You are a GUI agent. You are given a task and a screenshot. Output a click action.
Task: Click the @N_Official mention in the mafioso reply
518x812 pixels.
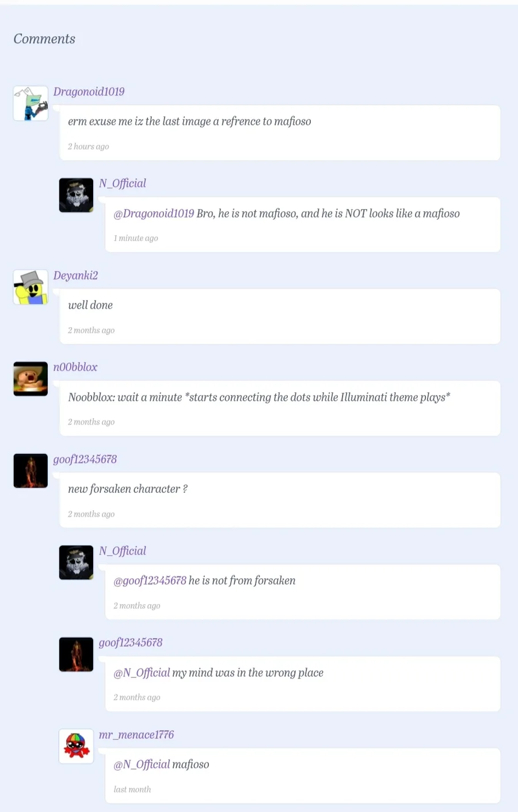click(142, 764)
